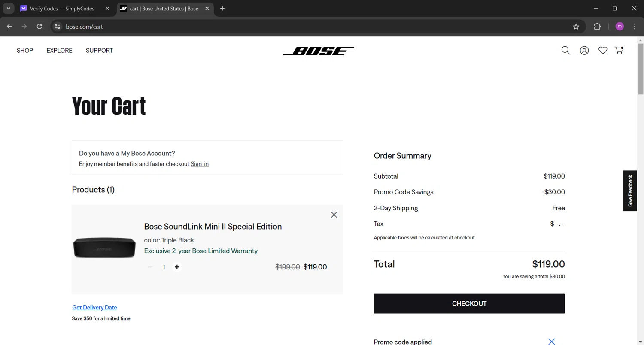Click 'Exclusive 2-year Bose Limited Warranty' text
Screen dimensions: 644x345
201,251
